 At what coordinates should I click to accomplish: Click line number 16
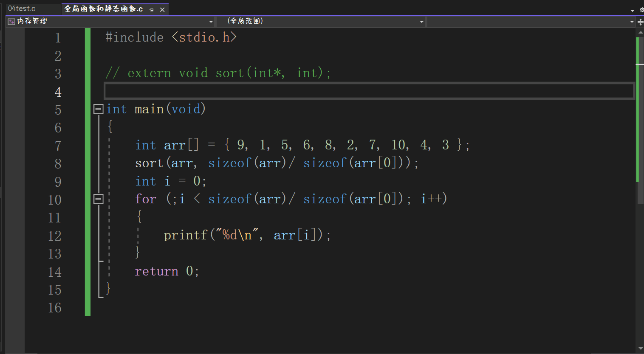point(55,307)
